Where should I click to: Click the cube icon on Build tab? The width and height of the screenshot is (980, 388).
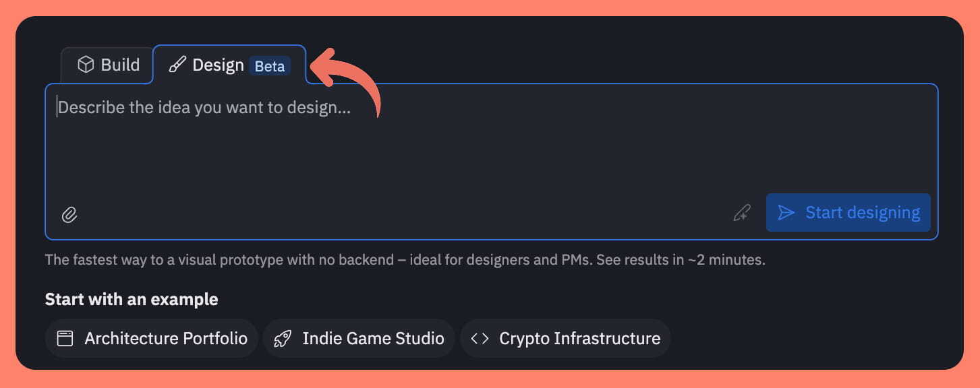[86, 65]
